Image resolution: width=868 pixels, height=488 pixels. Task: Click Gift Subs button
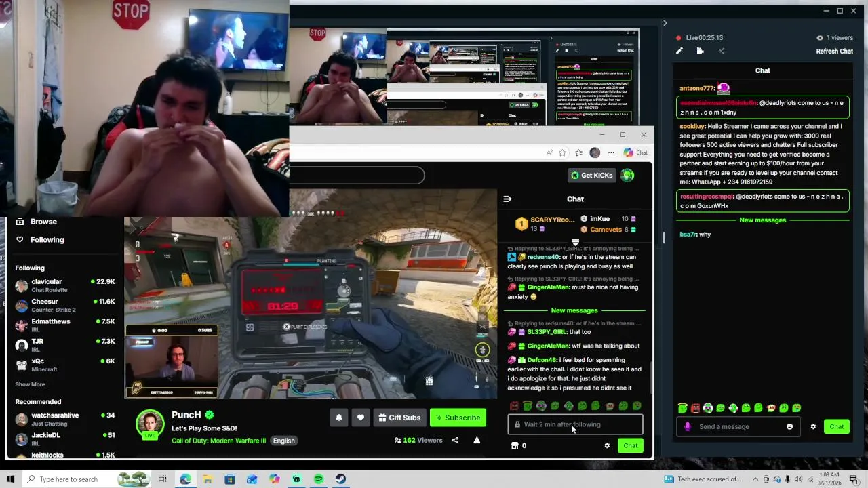(x=399, y=418)
